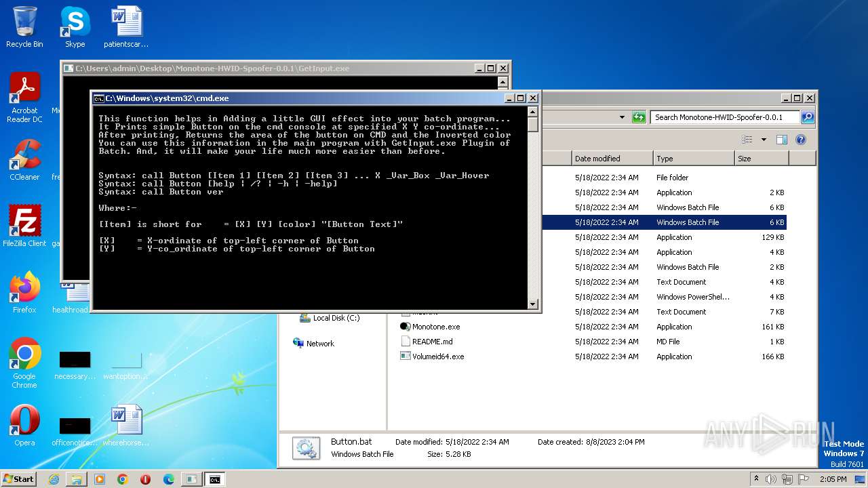This screenshot has width=868, height=488.
Task: Launch Firefox from the desktop
Action: pyautogui.click(x=24, y=293)
